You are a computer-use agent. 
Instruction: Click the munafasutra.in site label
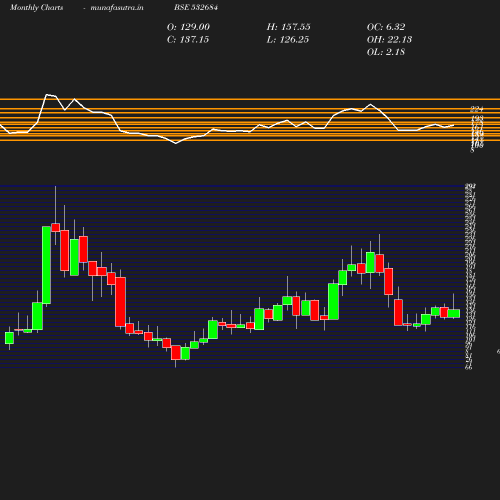click(117, 7)
